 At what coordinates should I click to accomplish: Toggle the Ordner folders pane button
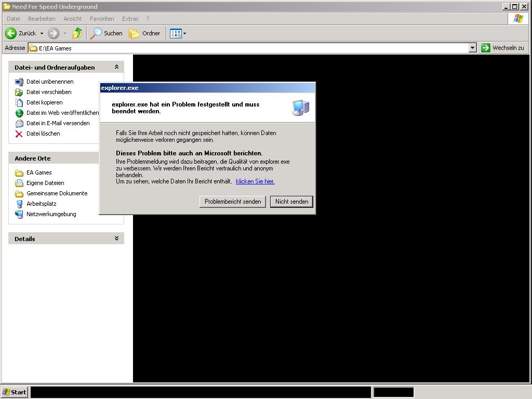[x=144, y=33]
